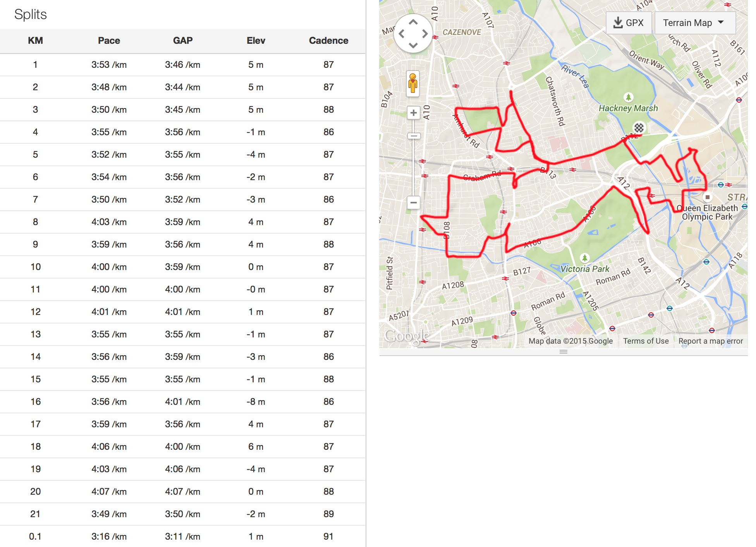
Task: Pan the map up with the arrow
Action: point(413,22)
